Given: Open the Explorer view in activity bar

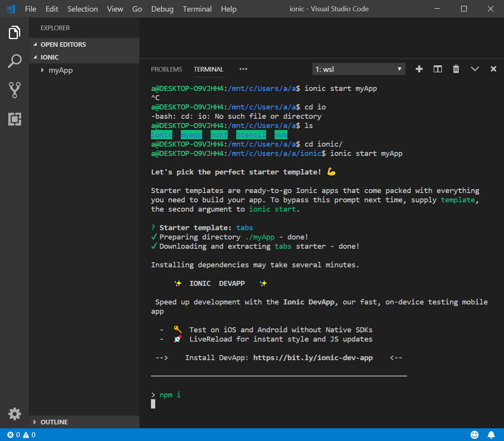Looking at the screenshot, I should click(15, 32).
